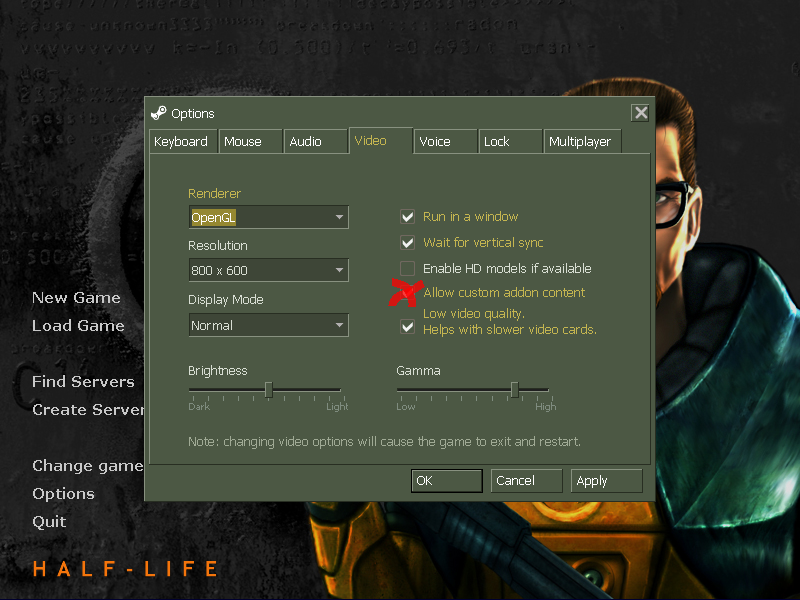Select the Video tab
The height and width of the screenshot is (600, 800).
point(381,140)
